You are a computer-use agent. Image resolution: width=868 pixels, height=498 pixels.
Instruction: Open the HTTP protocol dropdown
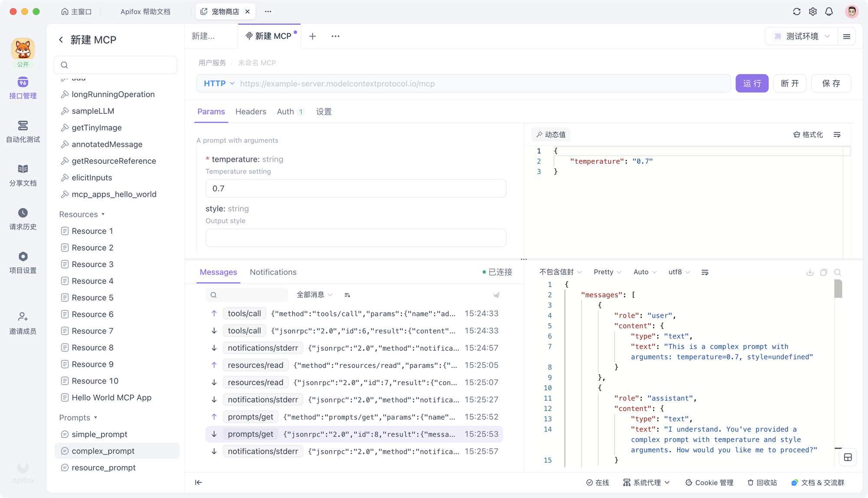point(219,83)
